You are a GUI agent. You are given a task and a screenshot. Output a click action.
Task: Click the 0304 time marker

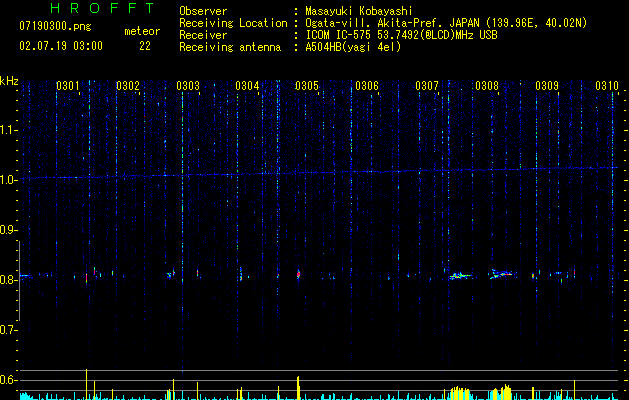(247, 86)
